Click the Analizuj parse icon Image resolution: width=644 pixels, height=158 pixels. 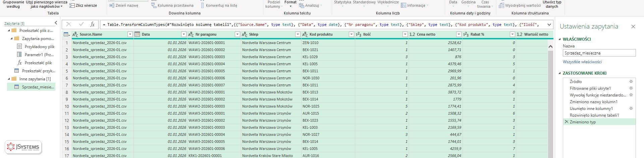(x=302, y=5)
